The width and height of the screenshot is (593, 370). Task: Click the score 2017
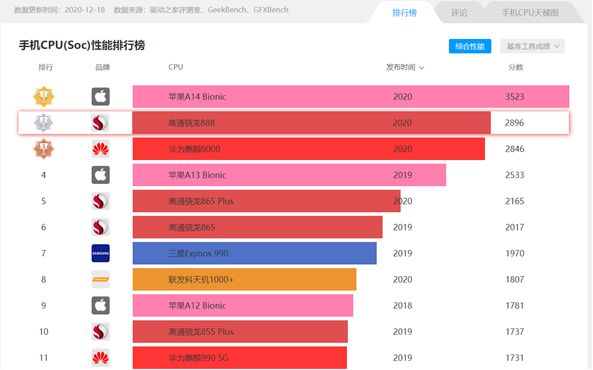[x=515, y=227]
